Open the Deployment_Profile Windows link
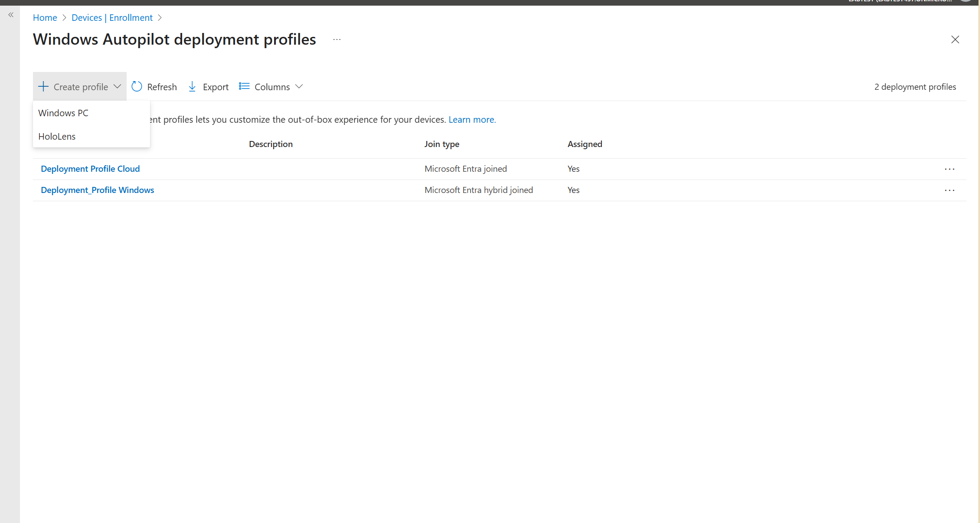This screenshot has height=523, width=980. coord(97,190)
